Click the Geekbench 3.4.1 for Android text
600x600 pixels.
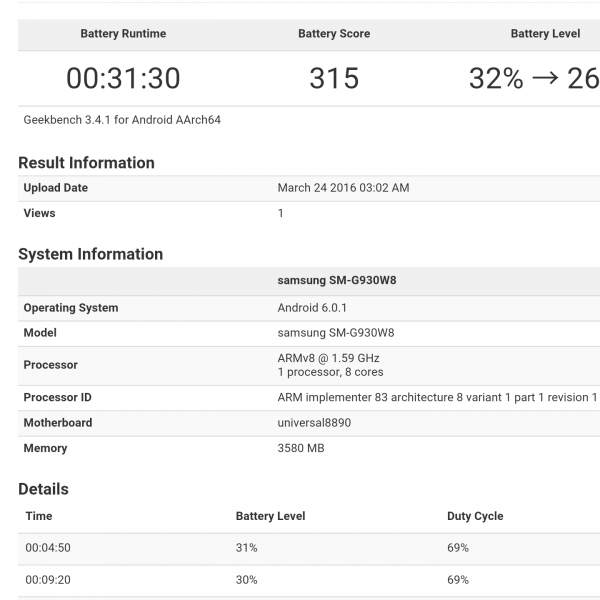(122, 120)
